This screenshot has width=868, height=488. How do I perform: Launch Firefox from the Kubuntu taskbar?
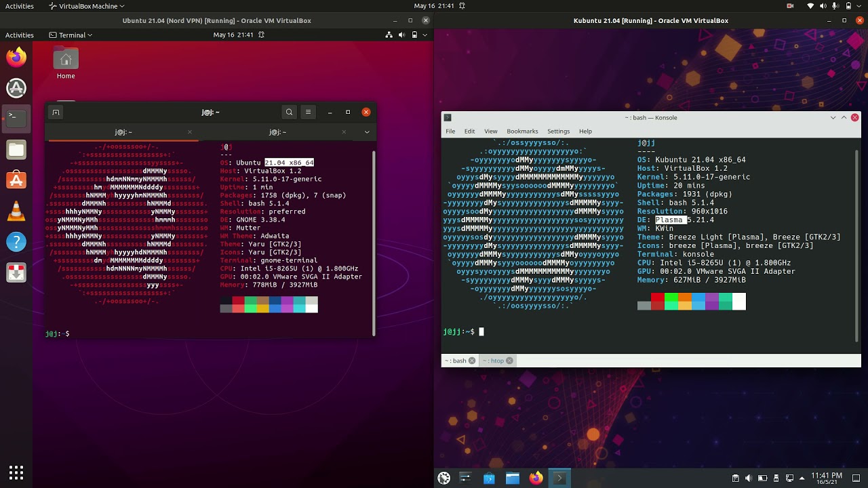point(536,478)
